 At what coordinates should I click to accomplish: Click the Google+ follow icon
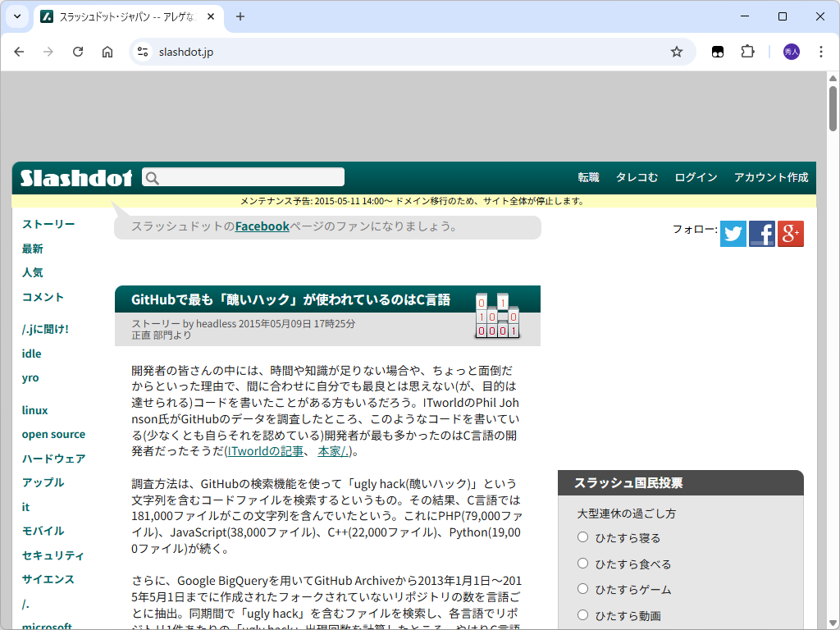click(x=790, y=233)
